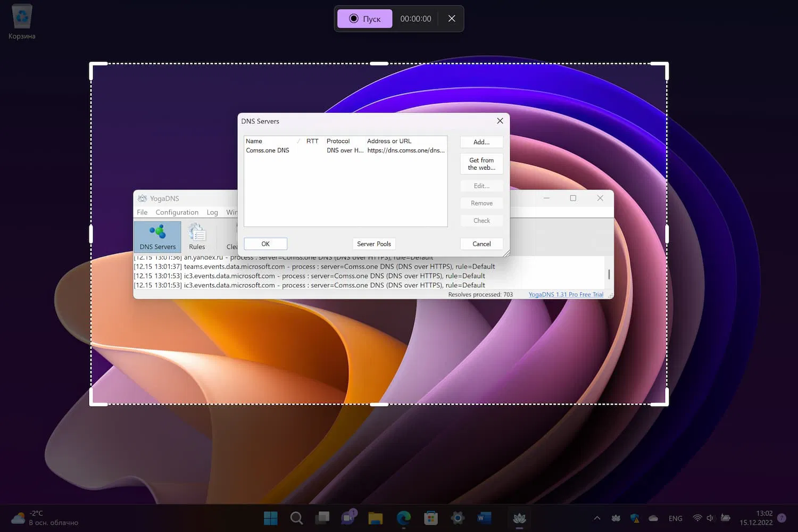The image size is (798, 532).
Task: Open the File menu in YogaDNS
Action: coord(142,212)
